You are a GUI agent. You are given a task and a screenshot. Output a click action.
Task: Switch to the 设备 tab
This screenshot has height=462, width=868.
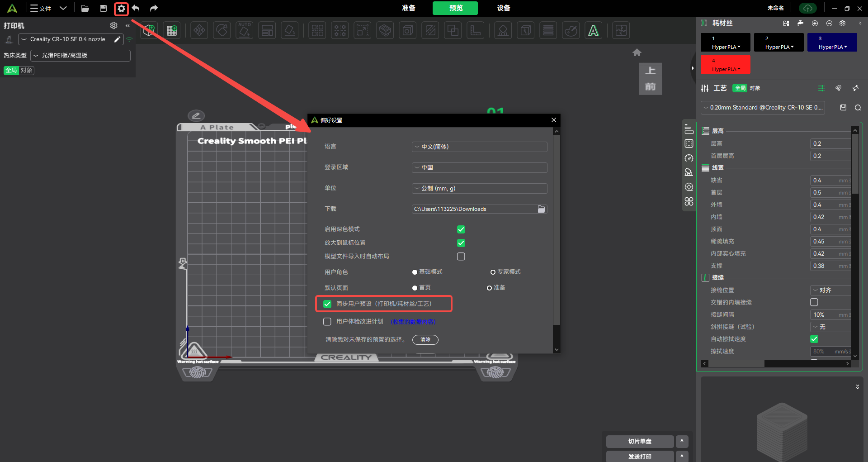pos(504,8)
